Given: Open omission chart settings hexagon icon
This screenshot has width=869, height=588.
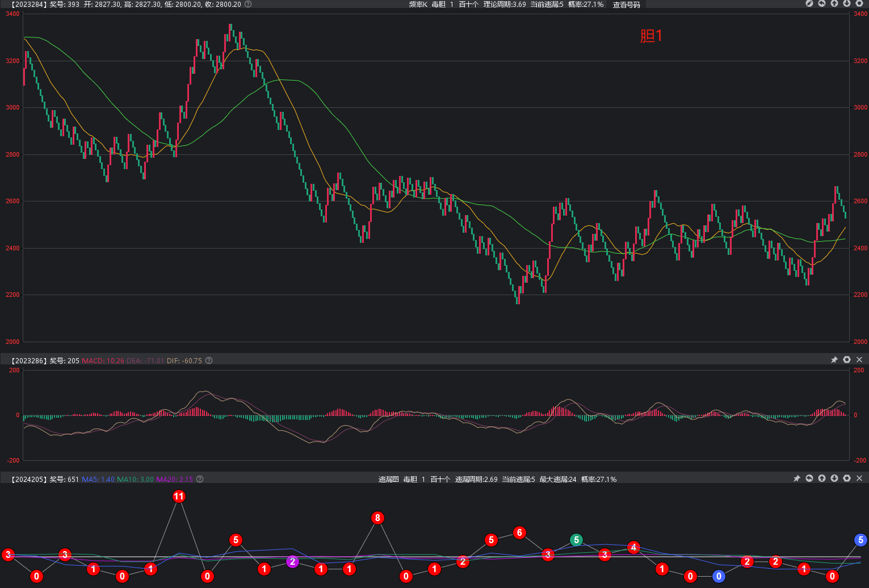Looking at the screenshot, I should coord(847,478).
